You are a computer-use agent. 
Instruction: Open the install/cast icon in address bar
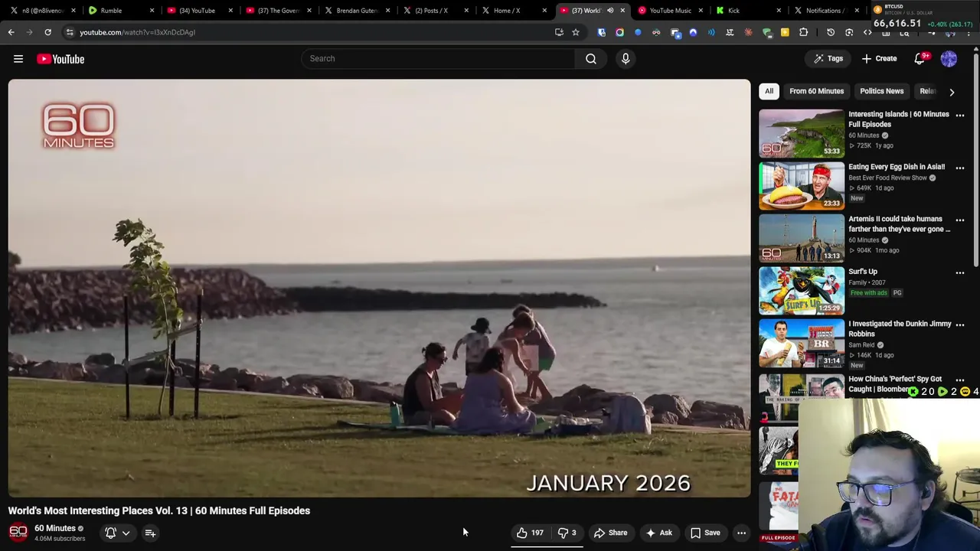point(559,32)
